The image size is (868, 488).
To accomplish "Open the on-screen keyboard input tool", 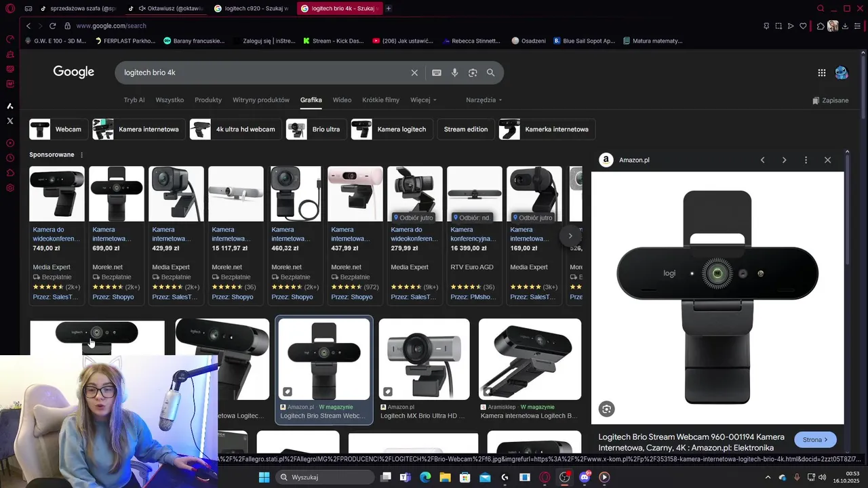I will [x=437, y=73].
